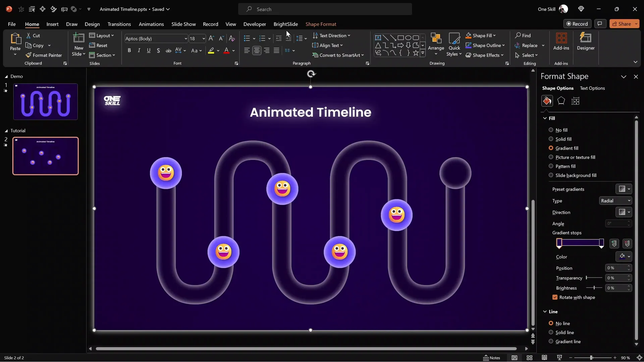Open gradient Direction dropdown

(x=624, y=212)
